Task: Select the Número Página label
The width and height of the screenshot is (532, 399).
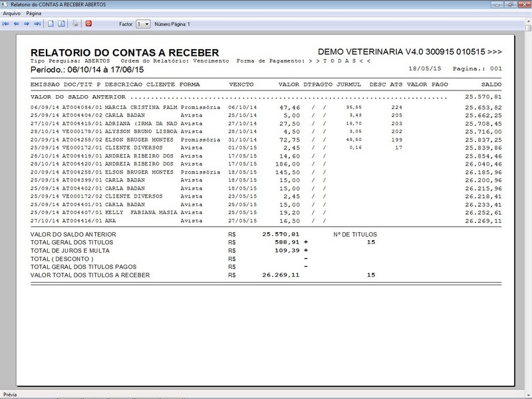Action: tap(172, 24)
